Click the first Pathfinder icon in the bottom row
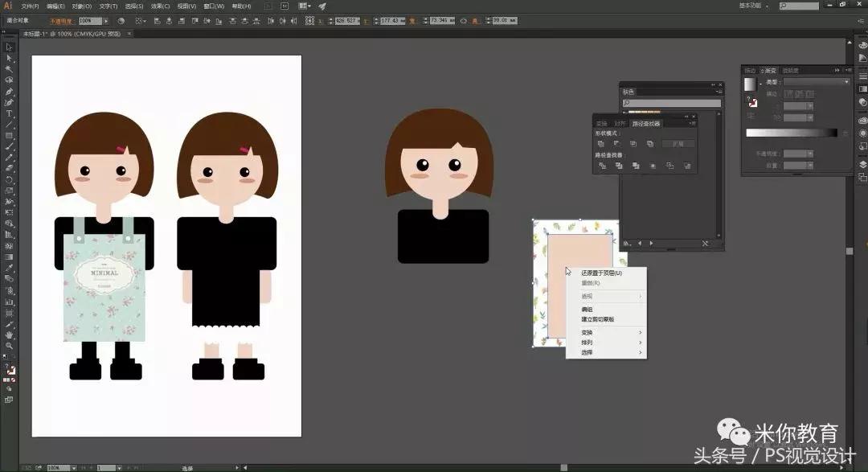The image size is (868, 472). click(600, 166)
